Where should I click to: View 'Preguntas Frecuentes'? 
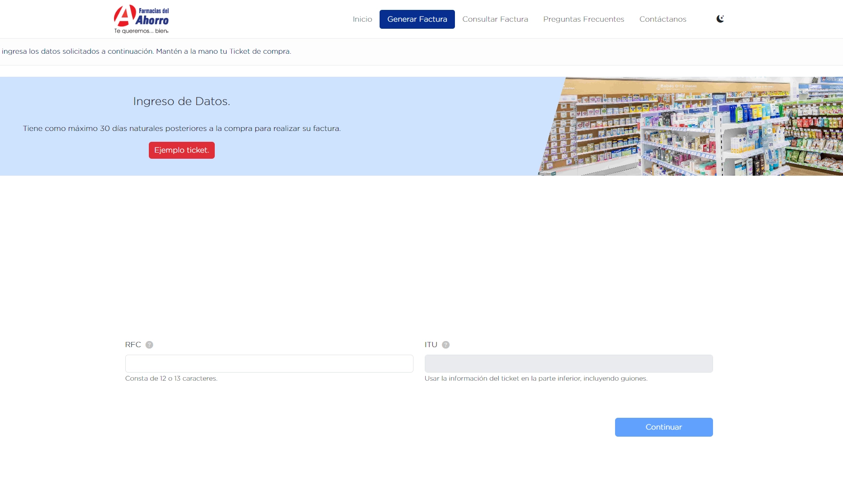[584, 19]
